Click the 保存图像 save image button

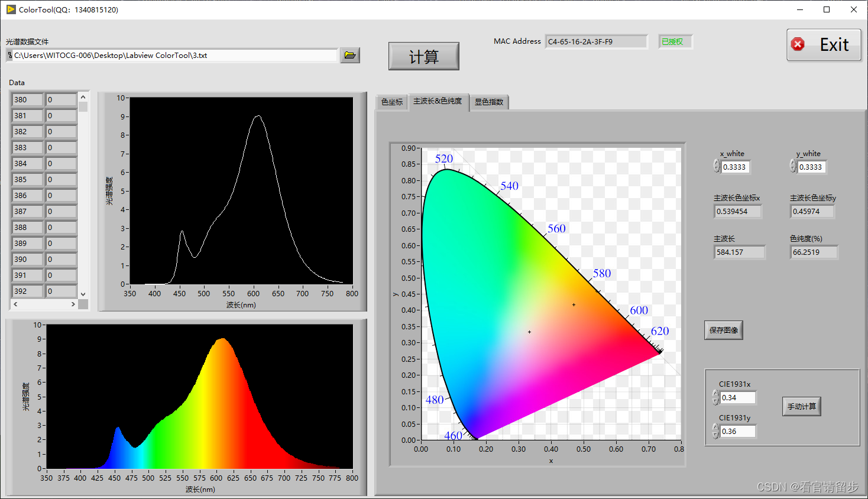pyautogui.click(x=724, y=330)
